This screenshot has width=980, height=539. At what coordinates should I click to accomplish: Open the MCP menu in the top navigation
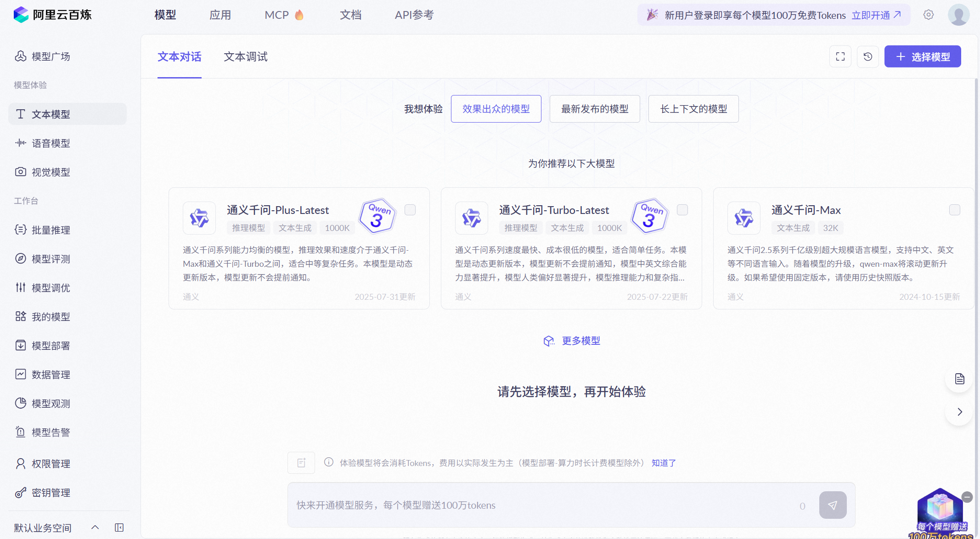click(x=277, y=14)
